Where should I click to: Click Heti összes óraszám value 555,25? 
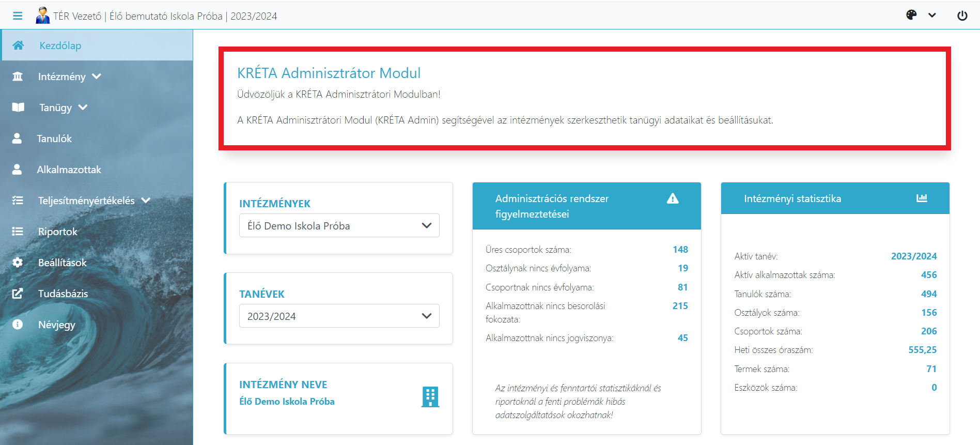pyautogui.click(x=923, y=350)
